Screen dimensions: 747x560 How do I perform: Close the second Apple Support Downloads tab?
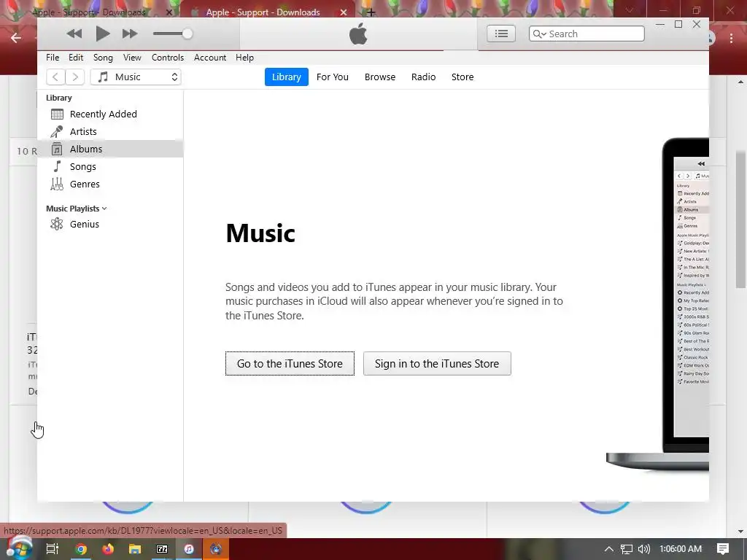pos(344,12)
